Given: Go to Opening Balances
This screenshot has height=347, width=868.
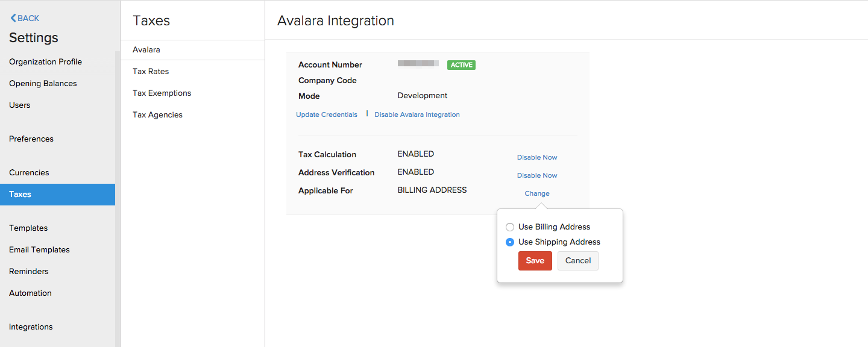Looking at the screenshot, I should pos(42,83).
